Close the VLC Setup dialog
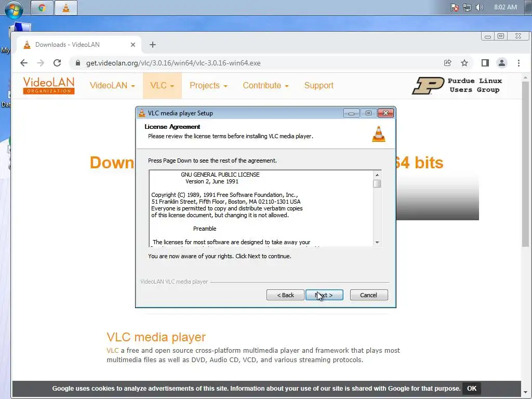Screen dimensions: 532x399 [386, 113]
